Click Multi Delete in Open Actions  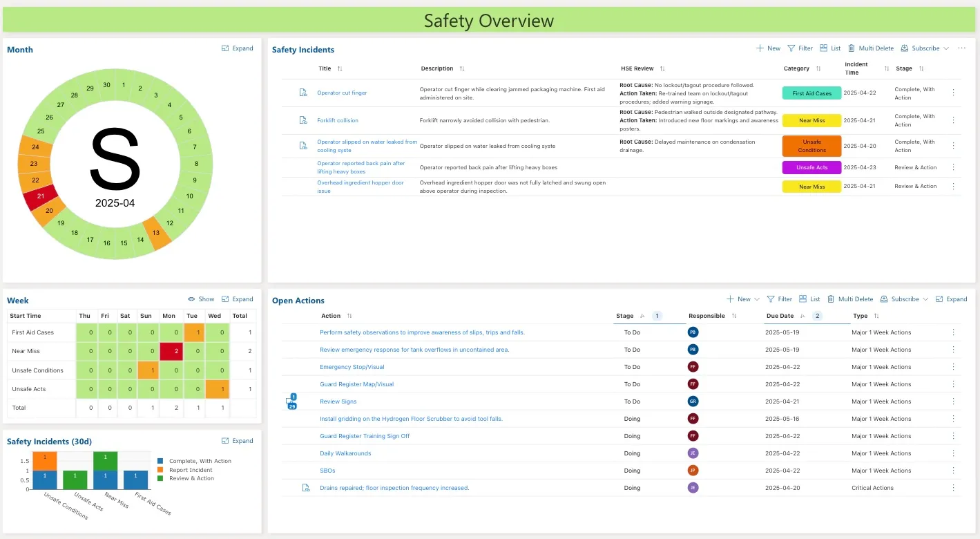[849, 299]
